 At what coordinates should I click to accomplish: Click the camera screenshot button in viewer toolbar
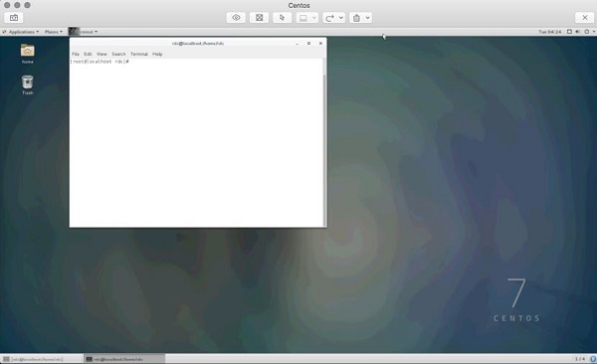coord(14,18)
